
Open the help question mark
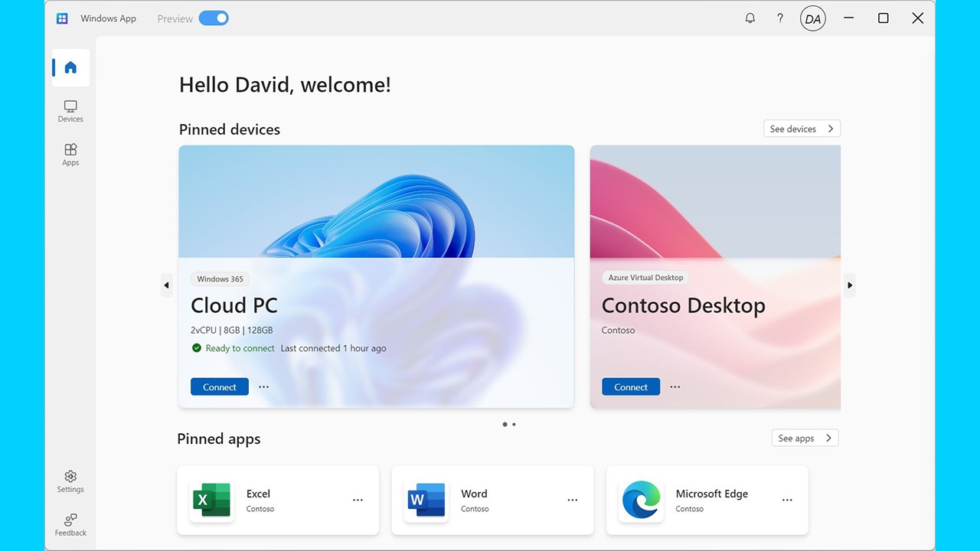click(780, 18)
